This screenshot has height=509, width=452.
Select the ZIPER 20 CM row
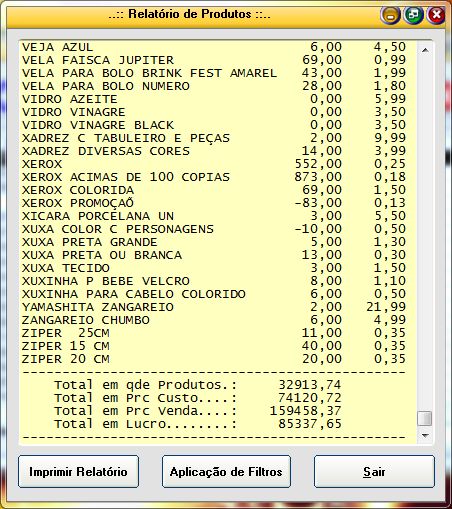click(214, 359)
